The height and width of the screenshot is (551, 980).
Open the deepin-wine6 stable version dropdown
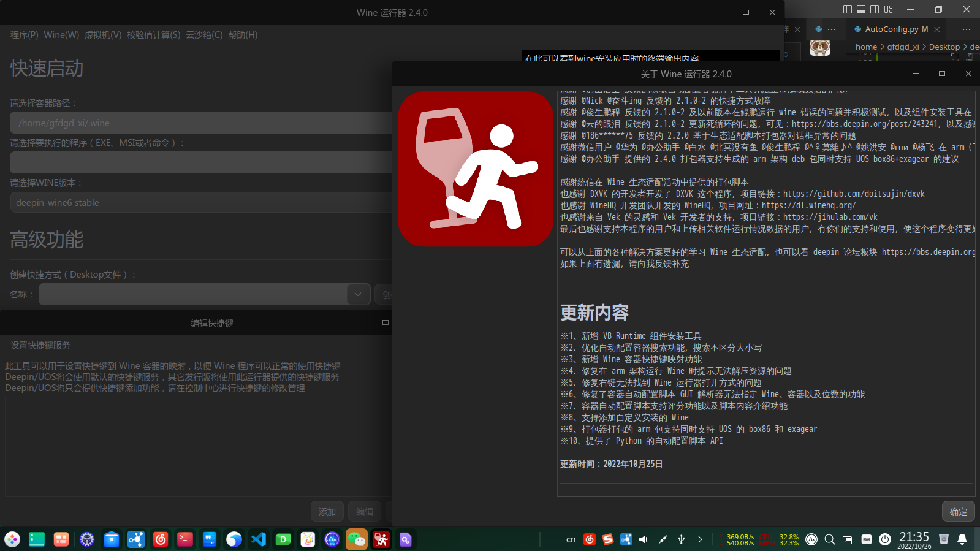pos(201,202)
